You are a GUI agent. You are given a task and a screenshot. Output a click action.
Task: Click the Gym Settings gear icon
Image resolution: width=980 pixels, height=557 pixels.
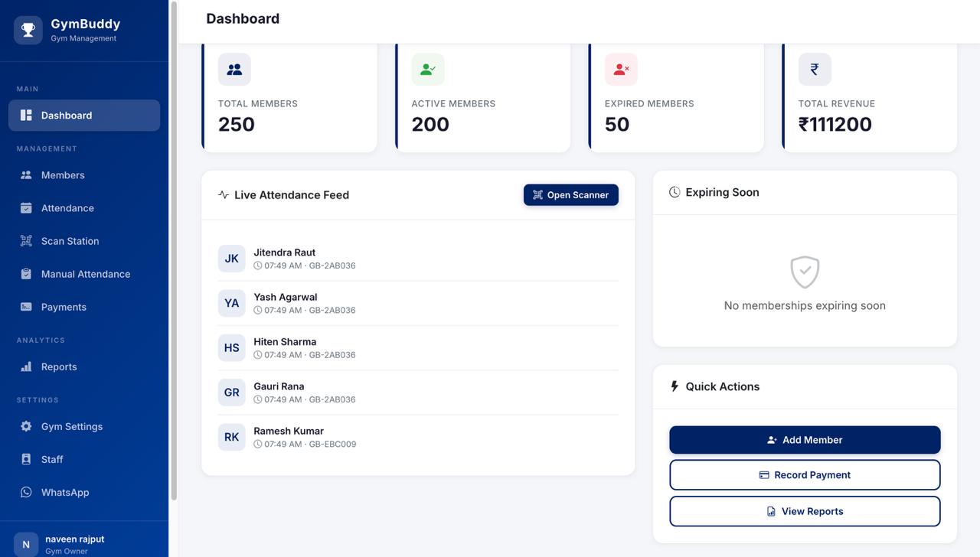click(x=26, y=427)
